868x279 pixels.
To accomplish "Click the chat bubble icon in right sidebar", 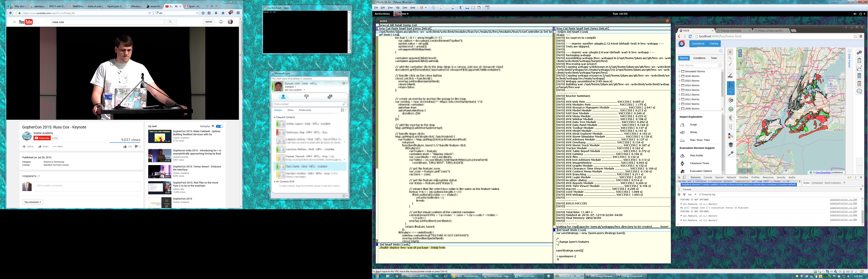I will 859,91.
